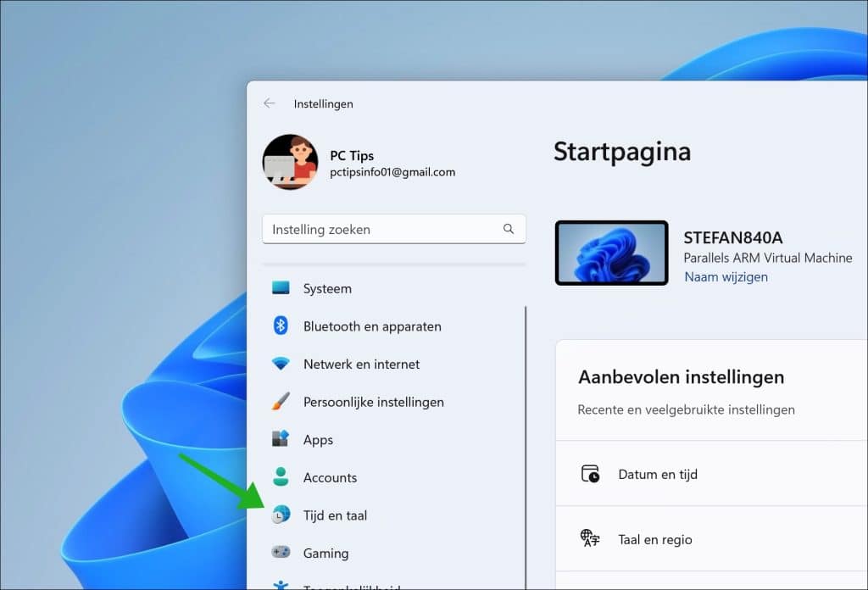
Task: Click the Aanbevolen instellingen heading
Action: 681,377
